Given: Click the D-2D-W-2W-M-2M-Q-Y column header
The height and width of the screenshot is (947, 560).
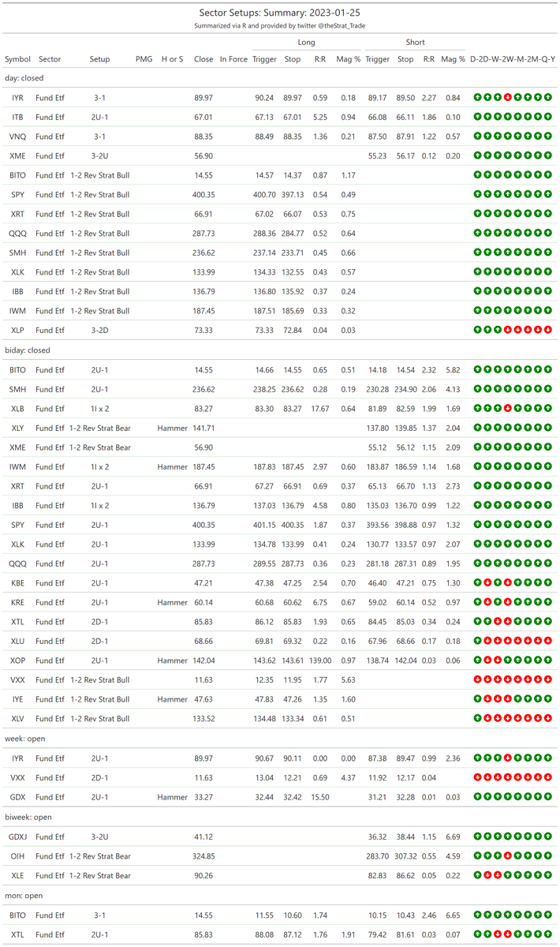Looking at the screenshot, I should click(x=513, y=59).
